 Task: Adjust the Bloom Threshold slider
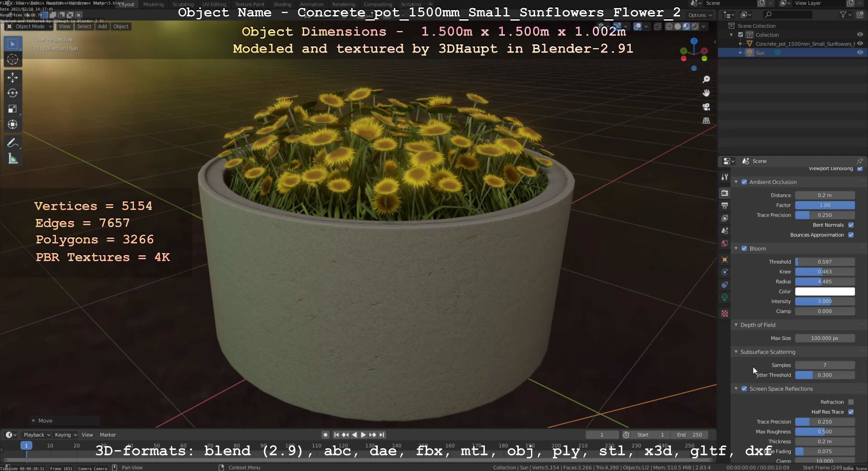pos(824,262)
